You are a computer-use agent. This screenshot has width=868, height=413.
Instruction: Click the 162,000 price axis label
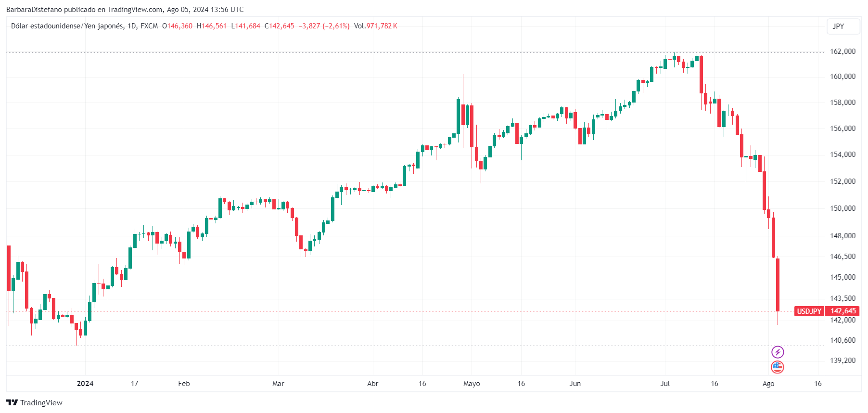[843, 52]
